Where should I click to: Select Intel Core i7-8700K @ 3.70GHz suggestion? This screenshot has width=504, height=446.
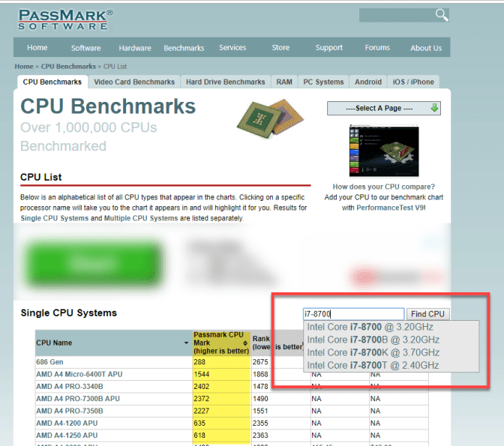pos(373,352)
